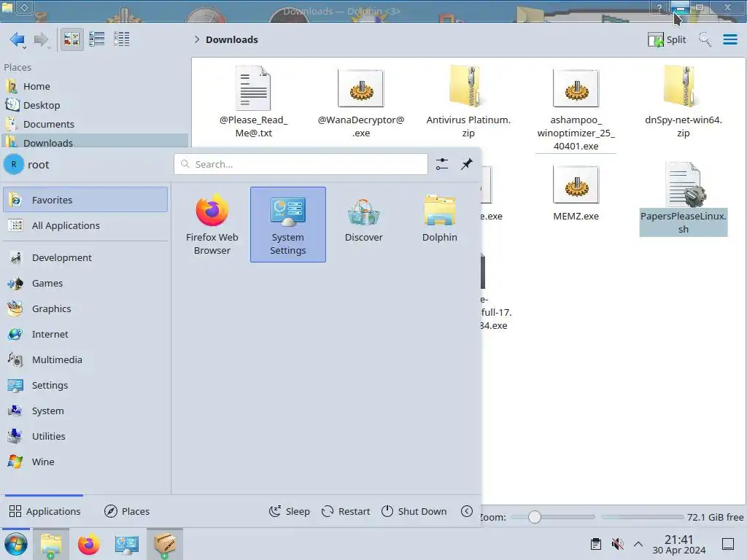
Task: Launch System Settings from favorites
Action: pos(287,225)
